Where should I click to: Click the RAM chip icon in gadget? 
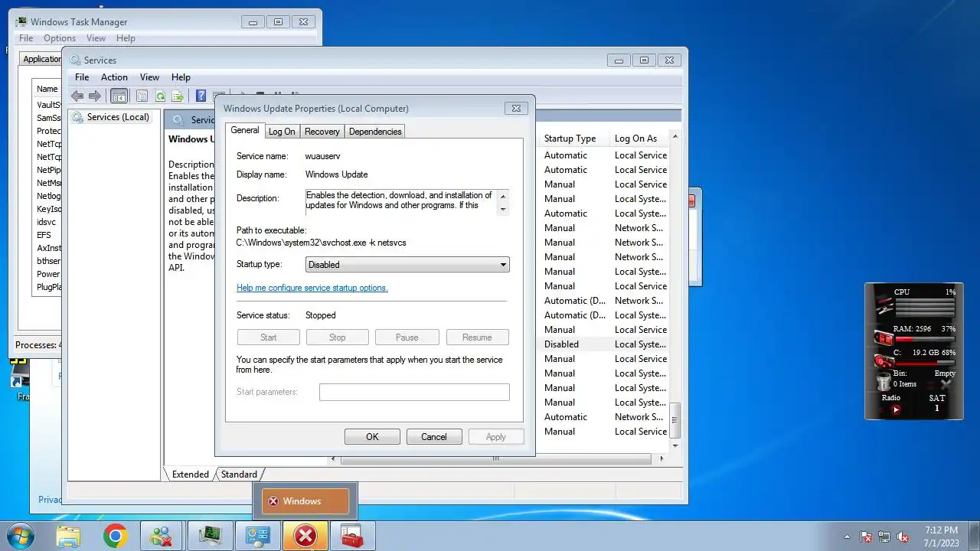click(x=883, y=337)
